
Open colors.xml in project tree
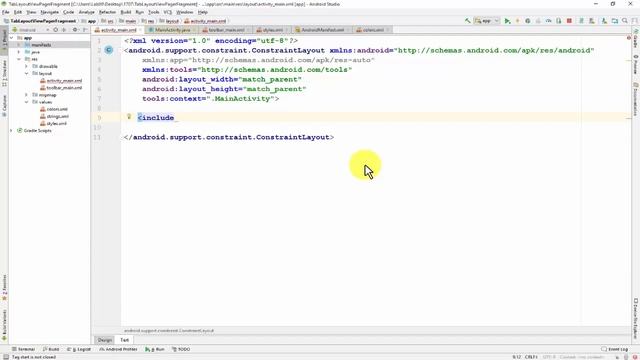coord(57,109)
